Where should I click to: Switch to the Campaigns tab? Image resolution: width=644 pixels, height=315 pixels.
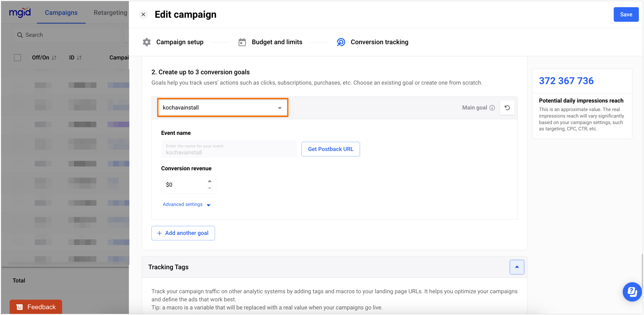point(61,13)
